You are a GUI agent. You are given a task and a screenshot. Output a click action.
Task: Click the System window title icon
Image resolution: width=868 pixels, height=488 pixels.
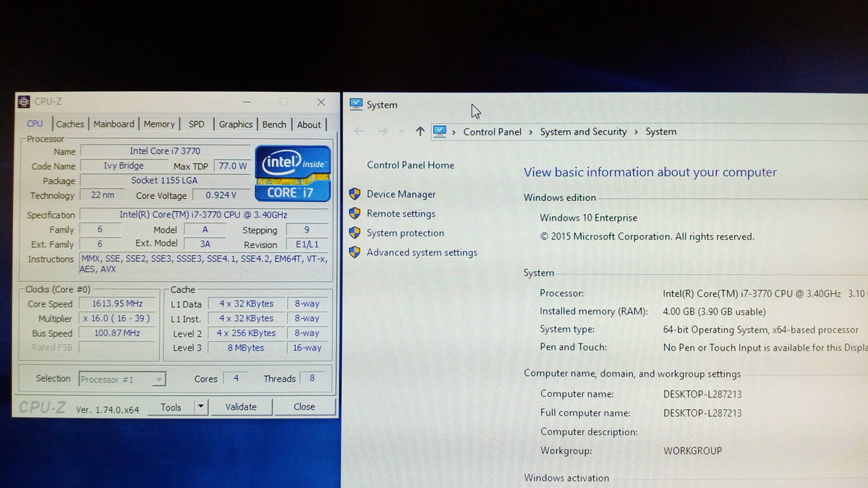(x=356, y=104)
